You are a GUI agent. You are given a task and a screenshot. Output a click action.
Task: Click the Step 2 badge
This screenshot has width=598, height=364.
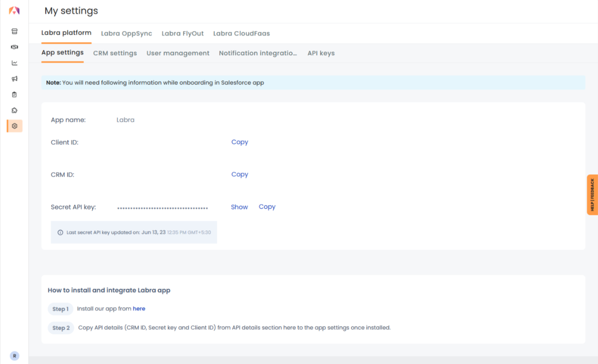coord(61,328)
